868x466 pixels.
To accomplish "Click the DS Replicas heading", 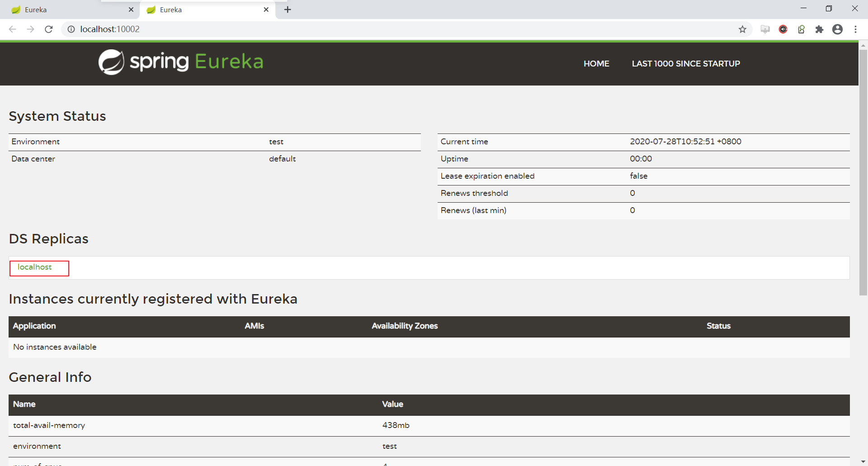I will point(49,239).
